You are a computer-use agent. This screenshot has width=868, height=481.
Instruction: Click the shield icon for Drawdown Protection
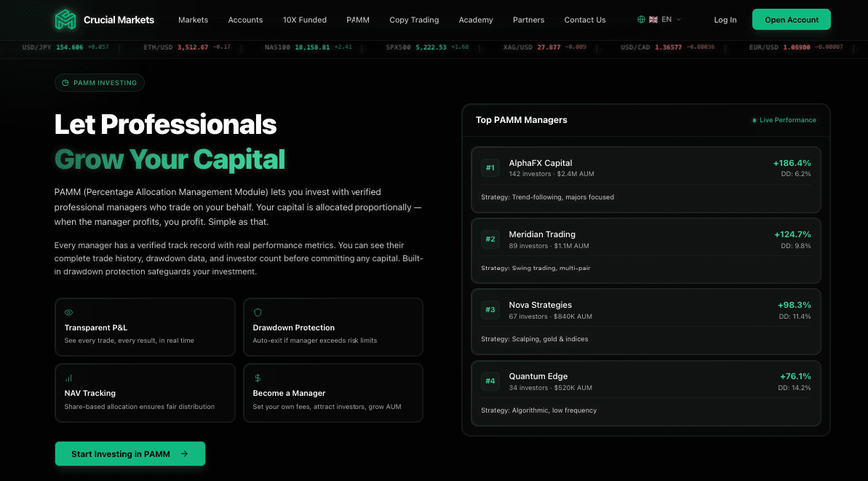tap(257, 311)
